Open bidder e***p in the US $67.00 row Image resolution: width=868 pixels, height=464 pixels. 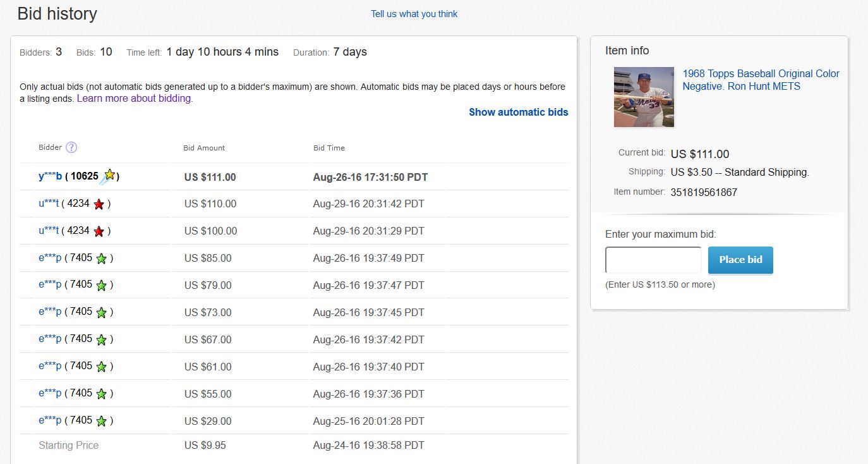point(49,339)
